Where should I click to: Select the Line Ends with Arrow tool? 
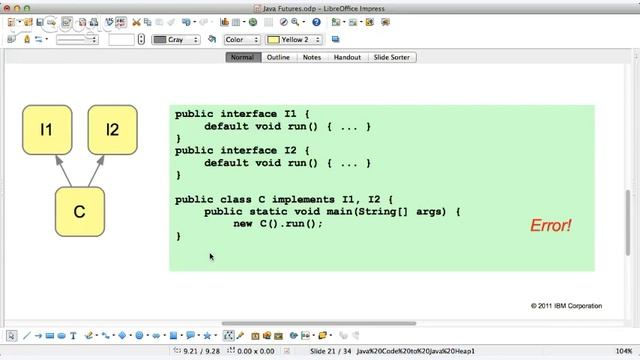[38, 336]
